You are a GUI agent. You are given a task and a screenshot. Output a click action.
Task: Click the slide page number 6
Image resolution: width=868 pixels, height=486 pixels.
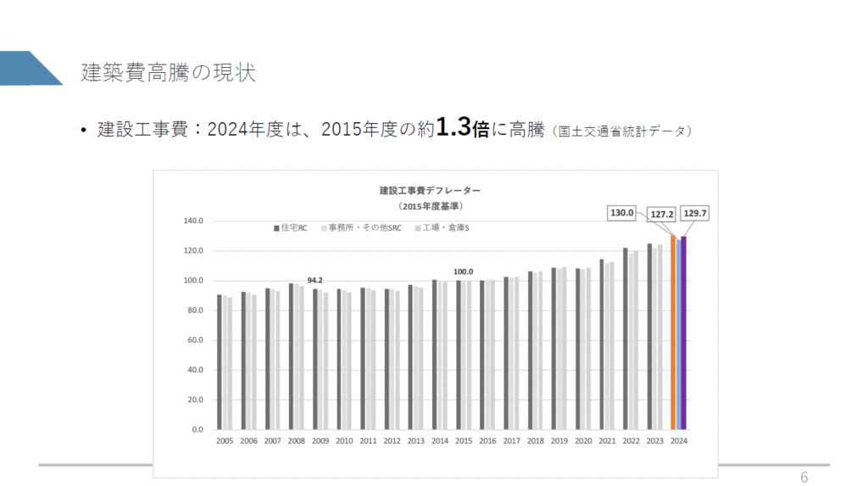pos(804,478)
